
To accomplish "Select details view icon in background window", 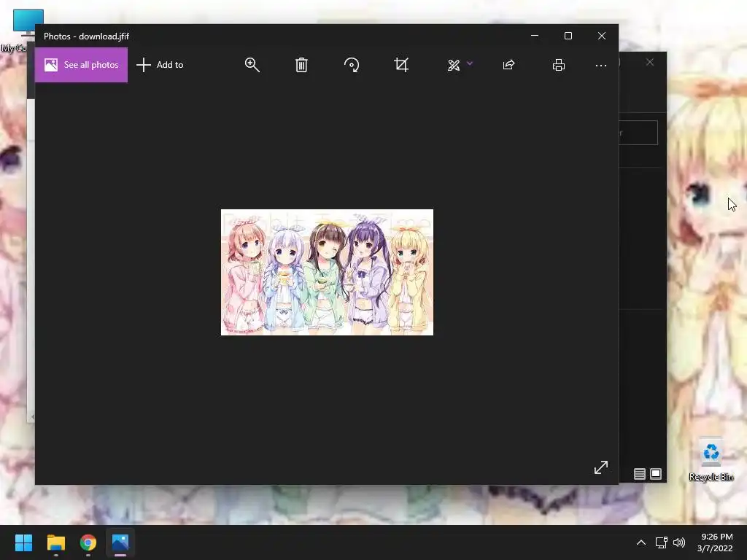I will (640, 474).
